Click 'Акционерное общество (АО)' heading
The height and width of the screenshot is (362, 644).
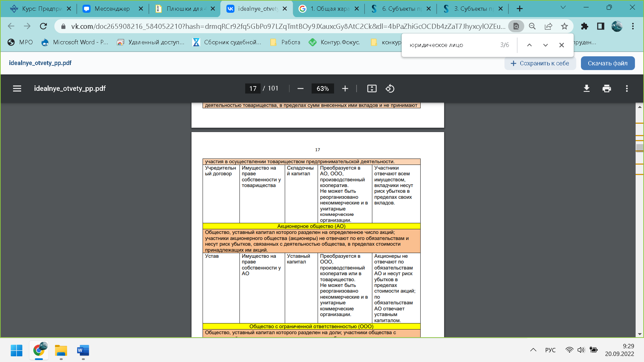311,226
